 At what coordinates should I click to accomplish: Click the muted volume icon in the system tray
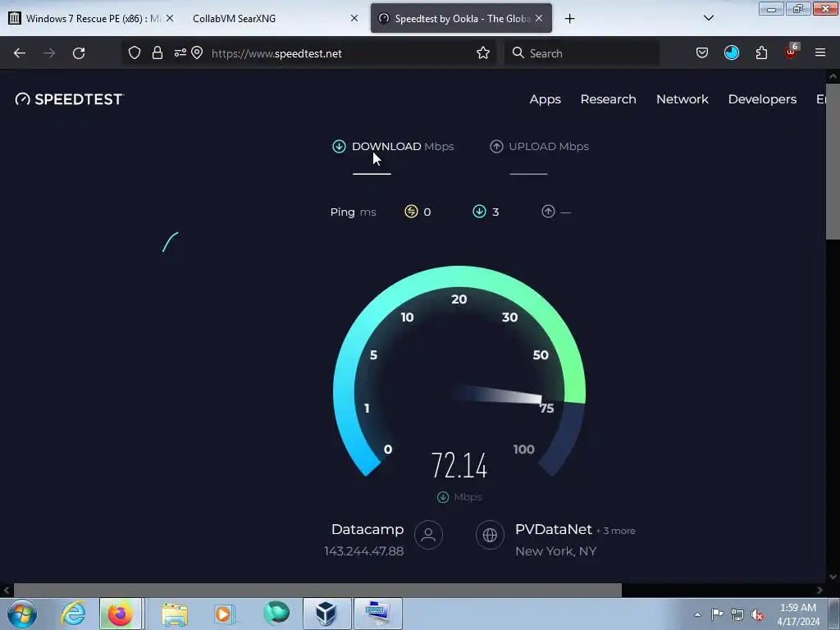point(757,615)
